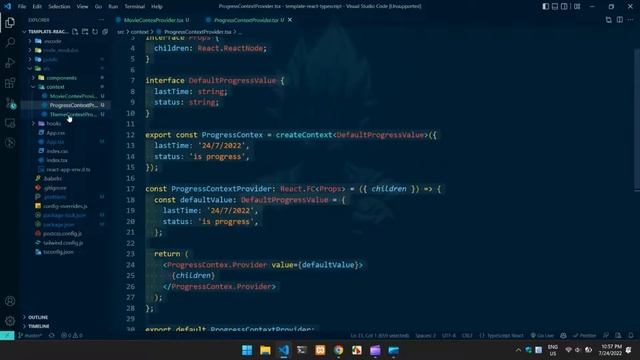
Task: Open the Terminal menu
Action: 135,7
